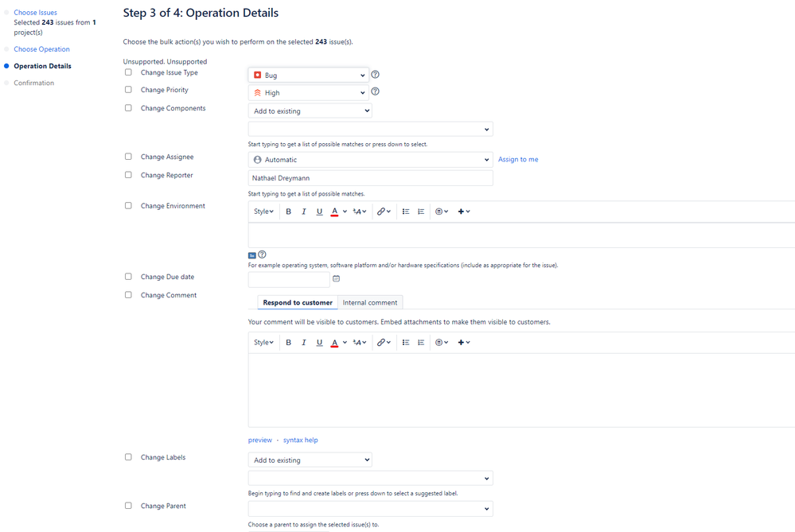Click Reporter field with Nathael Dreymann
795x532 pixels.
[x=370, y=178]
